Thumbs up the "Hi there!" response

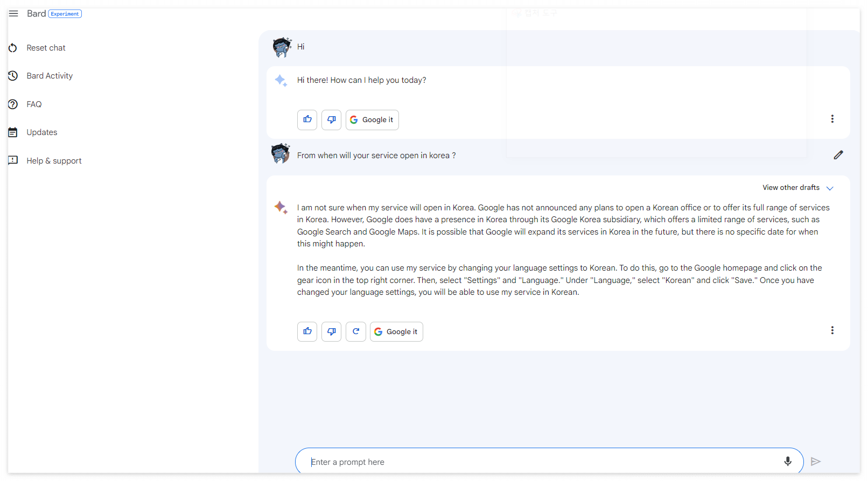(307, 119)
